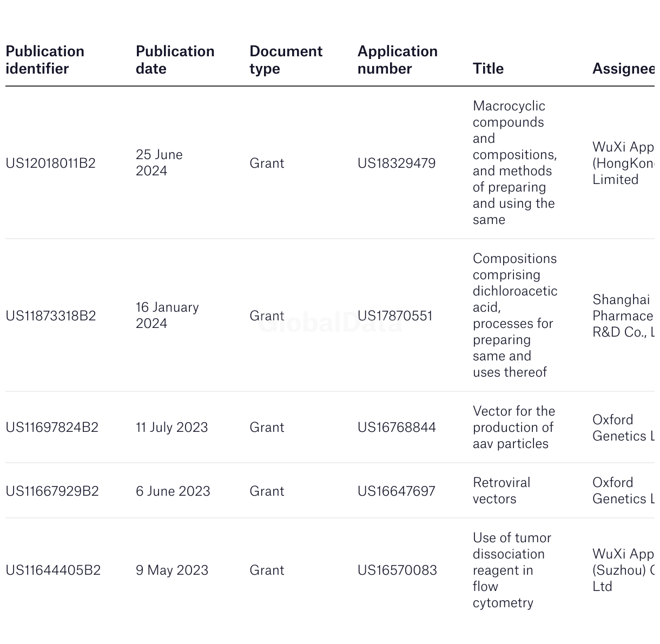Click the Vector for production of aav title

[514, 428]
